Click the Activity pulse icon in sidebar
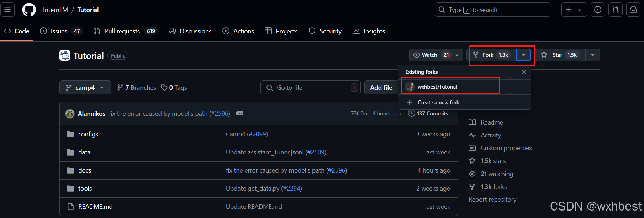This screenshot has height=218, width=644. tap(472, 135)
